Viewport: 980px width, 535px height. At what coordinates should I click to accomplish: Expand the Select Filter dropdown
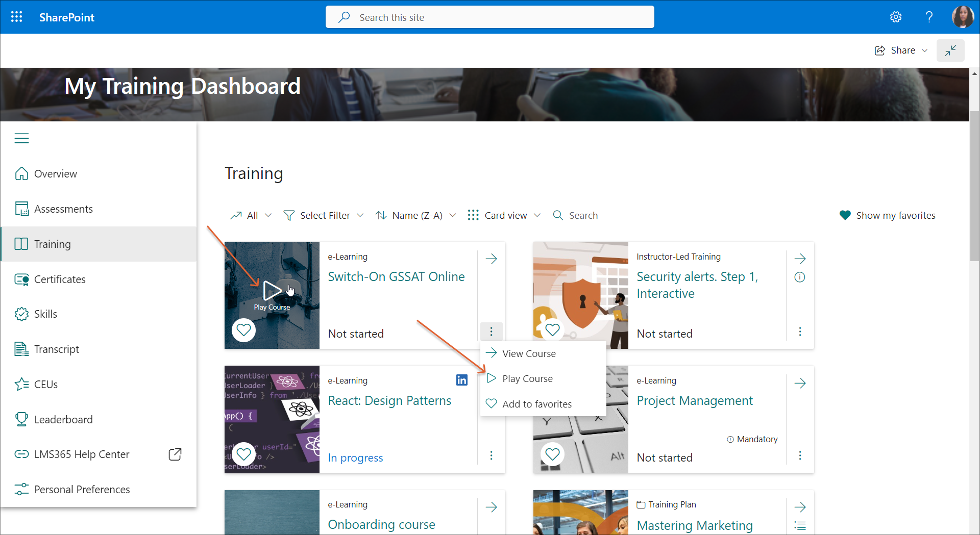[324, 215]
